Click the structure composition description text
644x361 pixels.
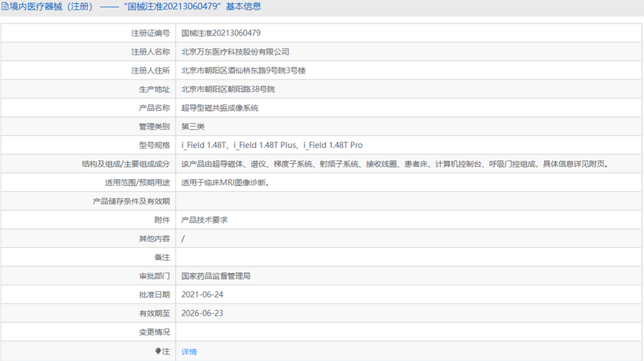pos(395,164)
